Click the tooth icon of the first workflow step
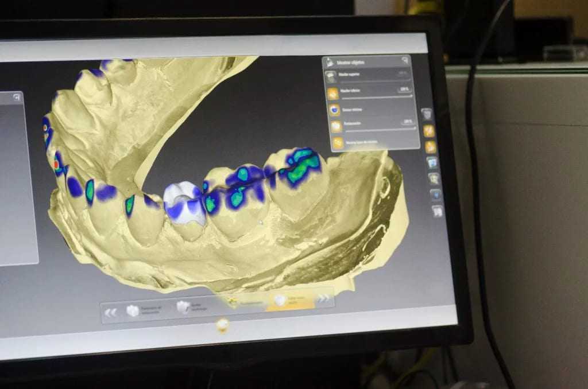 pyautogui.click(x=132, y=310)
